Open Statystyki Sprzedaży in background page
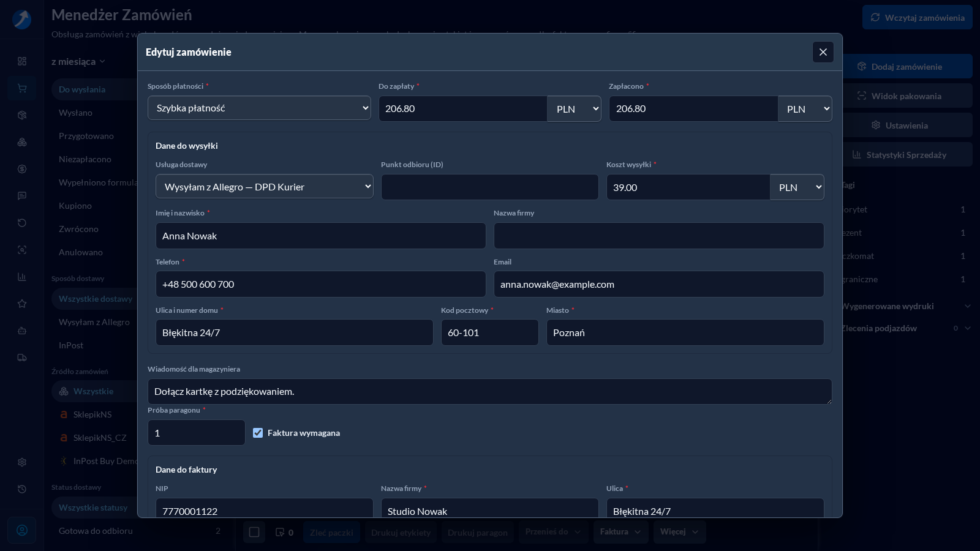 pos(908,154)
